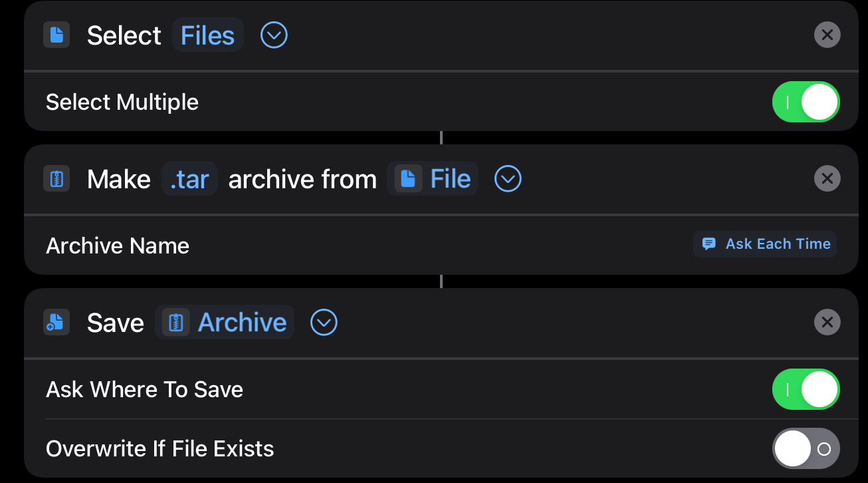The image size is (868, 483).
Task: Tap the Files parameter token
Action: point(207,35)
